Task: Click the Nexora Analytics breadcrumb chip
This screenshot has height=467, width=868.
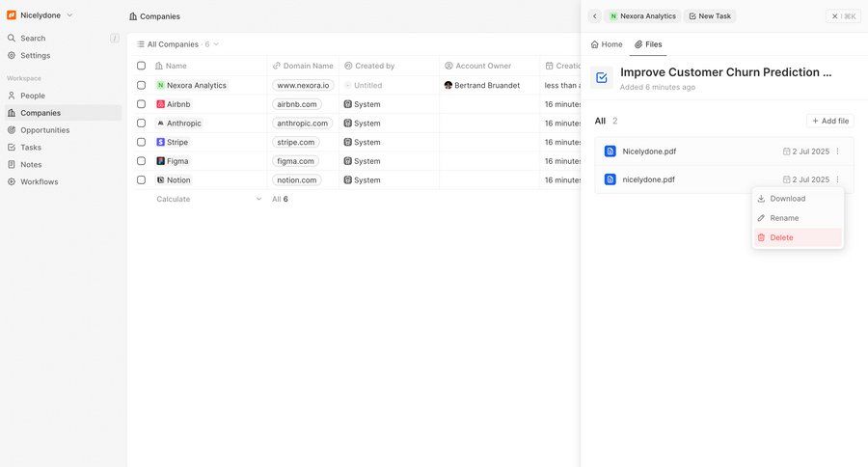Action: [x=642, y=16]
